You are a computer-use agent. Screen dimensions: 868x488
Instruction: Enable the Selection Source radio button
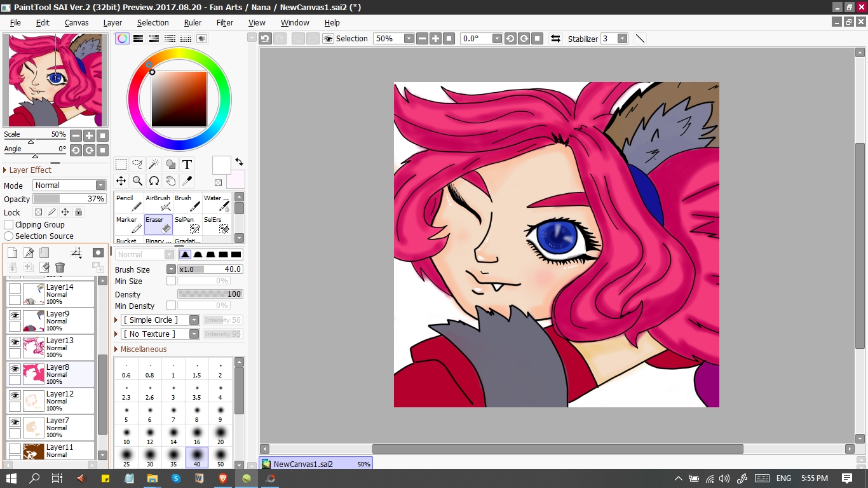9,236
